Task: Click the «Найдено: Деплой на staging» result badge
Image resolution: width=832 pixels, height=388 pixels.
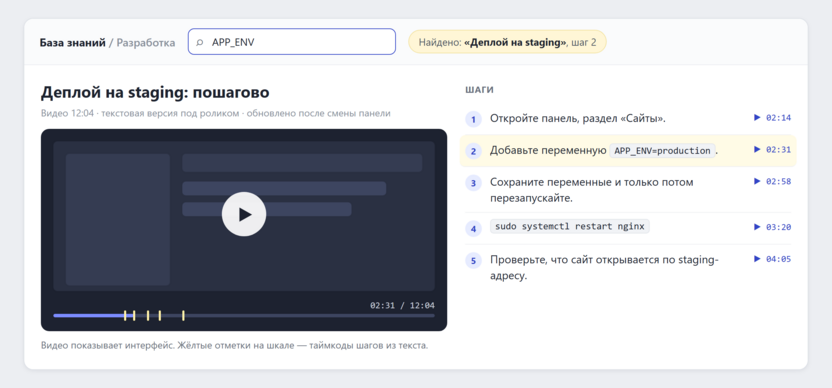Action: tap(507, 42)
